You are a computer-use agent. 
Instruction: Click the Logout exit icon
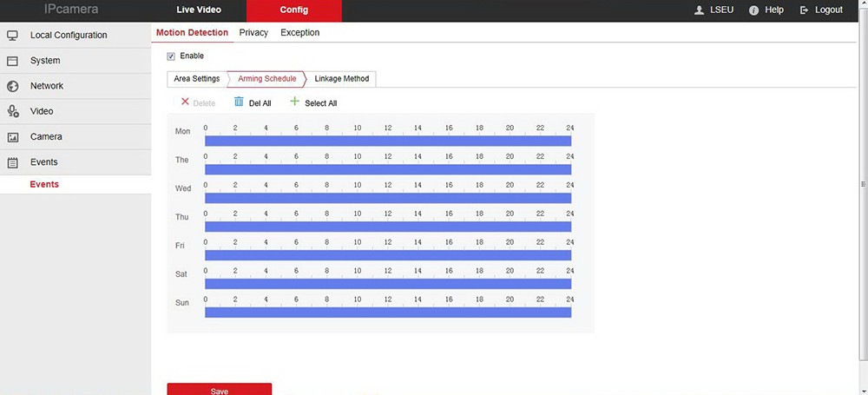point(804,10)
